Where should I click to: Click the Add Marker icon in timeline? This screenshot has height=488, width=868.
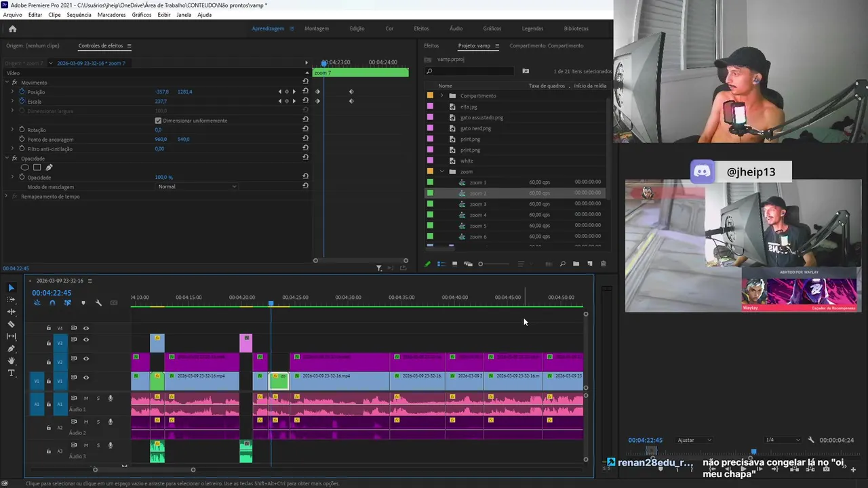point(83,303)
